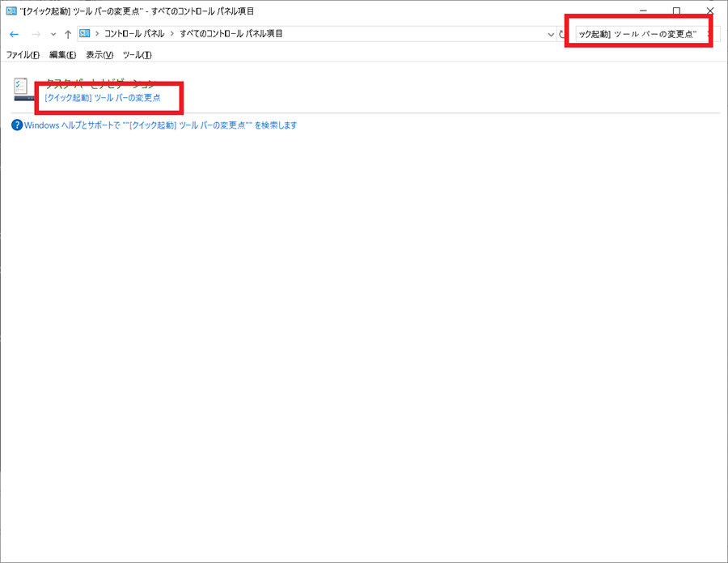The width and height of the screenshot is (728, 563).
Task: Clear the search box with the X button
Action: point(709,34)
